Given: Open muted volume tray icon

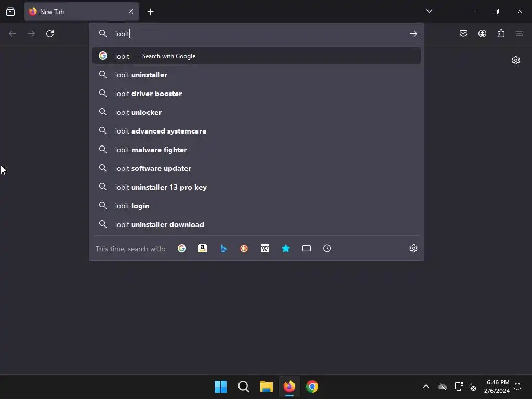Looking at the screenshot, I should [472, 387].
